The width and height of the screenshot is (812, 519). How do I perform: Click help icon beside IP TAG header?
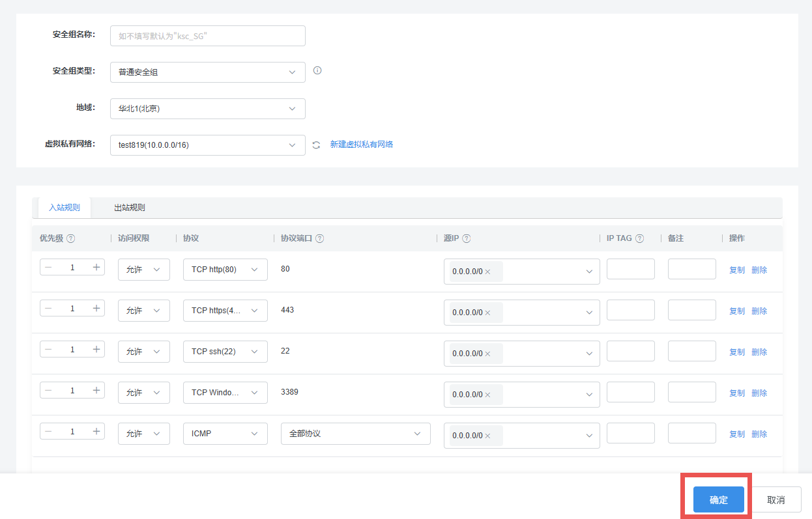tap(639, 239)
